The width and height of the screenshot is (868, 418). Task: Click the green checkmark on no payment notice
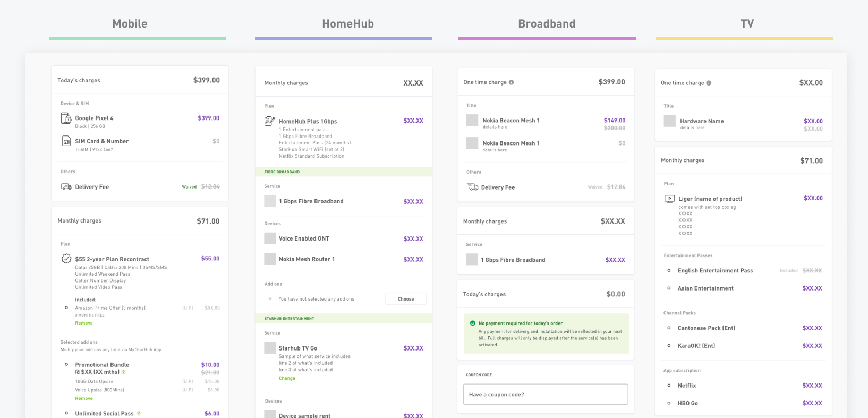tap(473, 323)
